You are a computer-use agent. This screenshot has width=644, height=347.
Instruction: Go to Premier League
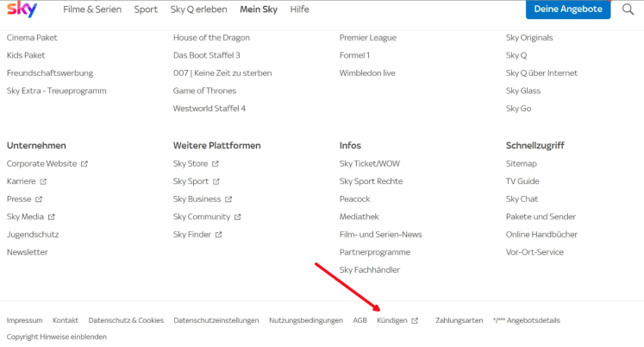click(367, 37)
